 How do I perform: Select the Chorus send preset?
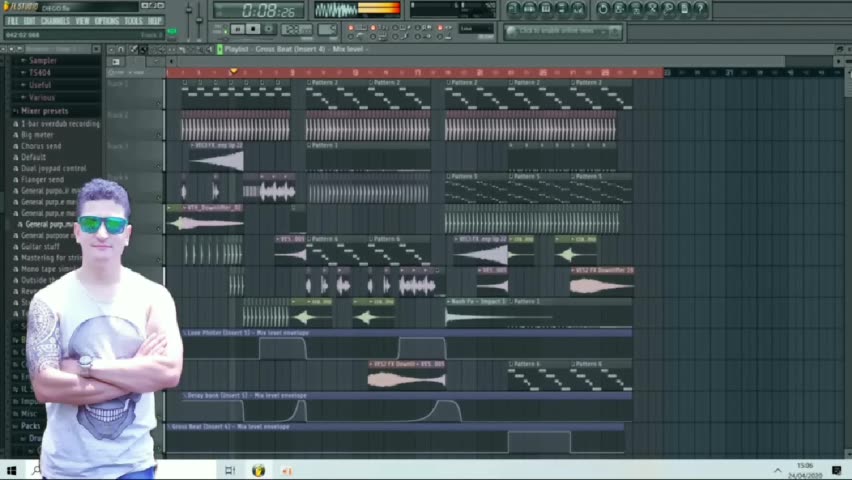point(40,146)
